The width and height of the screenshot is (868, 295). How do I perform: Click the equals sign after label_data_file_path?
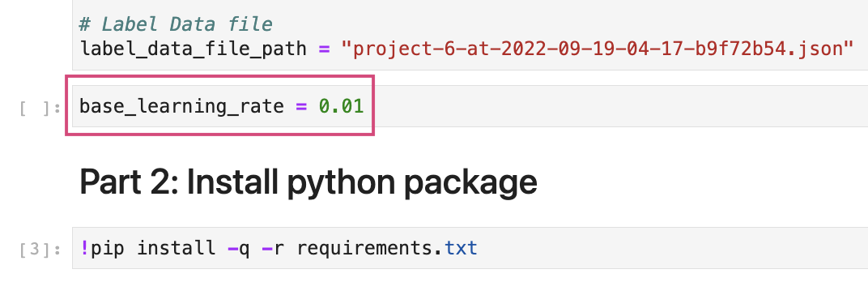tap(324, 49)
